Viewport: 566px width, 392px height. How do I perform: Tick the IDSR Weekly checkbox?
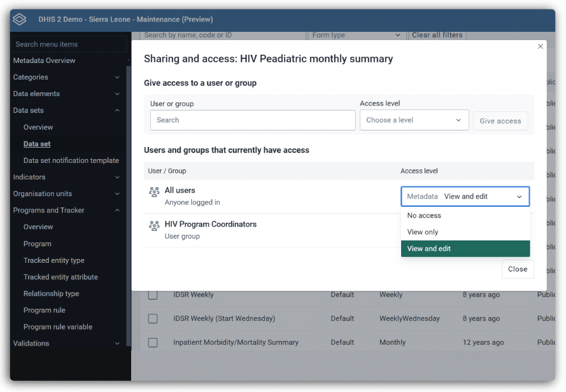pos(153,295)
